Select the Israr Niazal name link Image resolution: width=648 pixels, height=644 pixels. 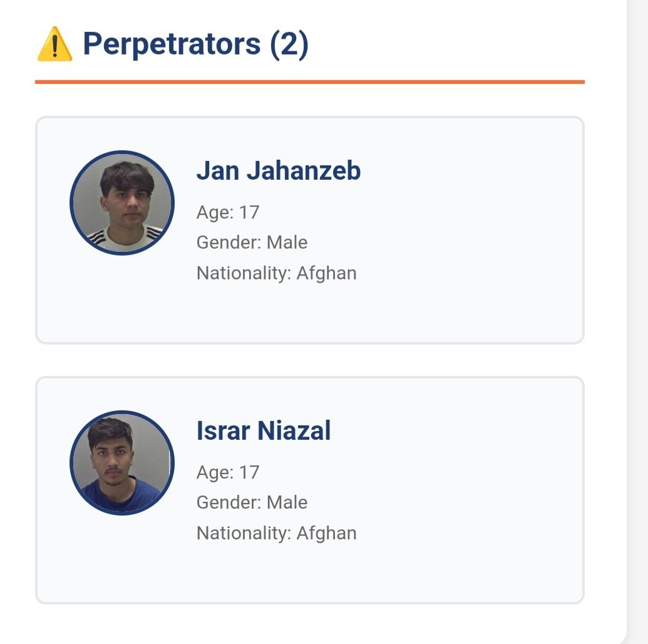264,431
